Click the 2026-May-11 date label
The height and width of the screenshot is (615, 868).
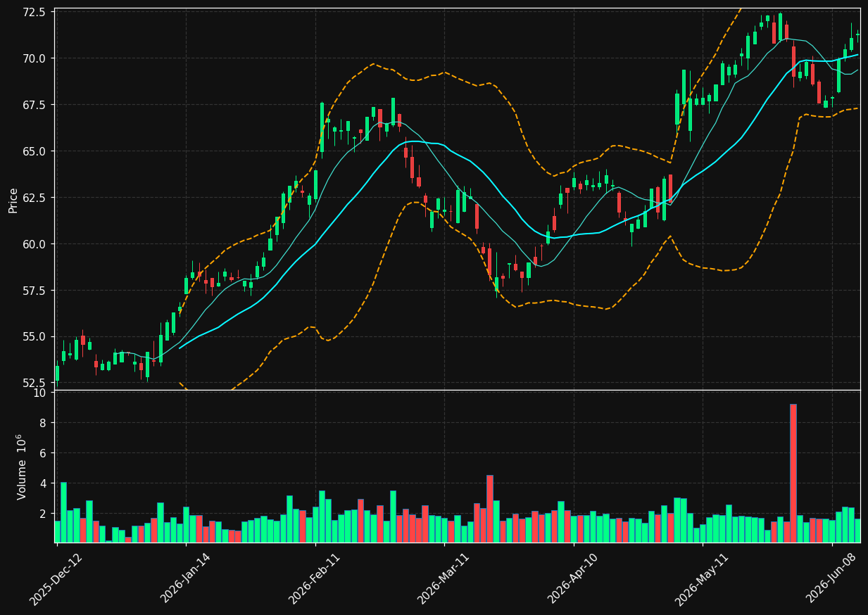click(703, 578)
